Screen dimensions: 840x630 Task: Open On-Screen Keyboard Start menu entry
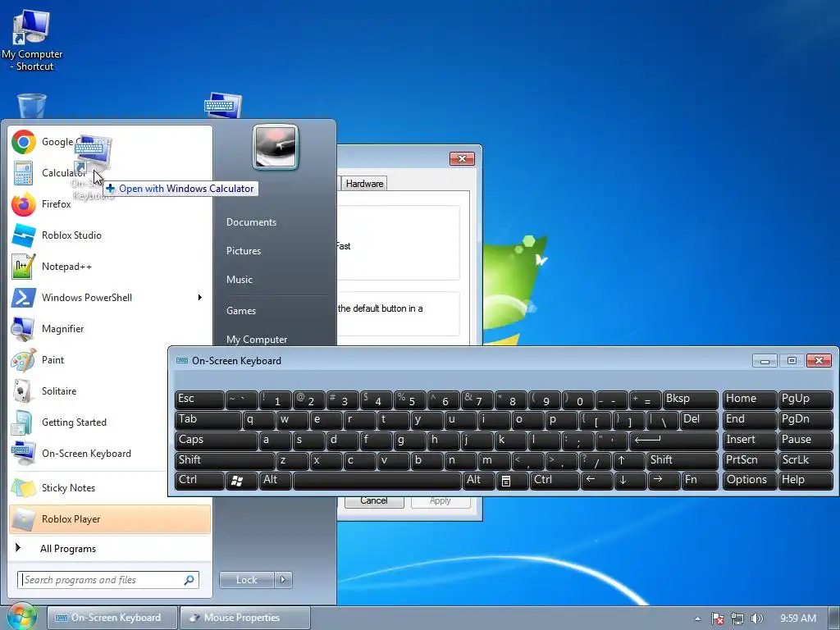click(x=89, y=453)
